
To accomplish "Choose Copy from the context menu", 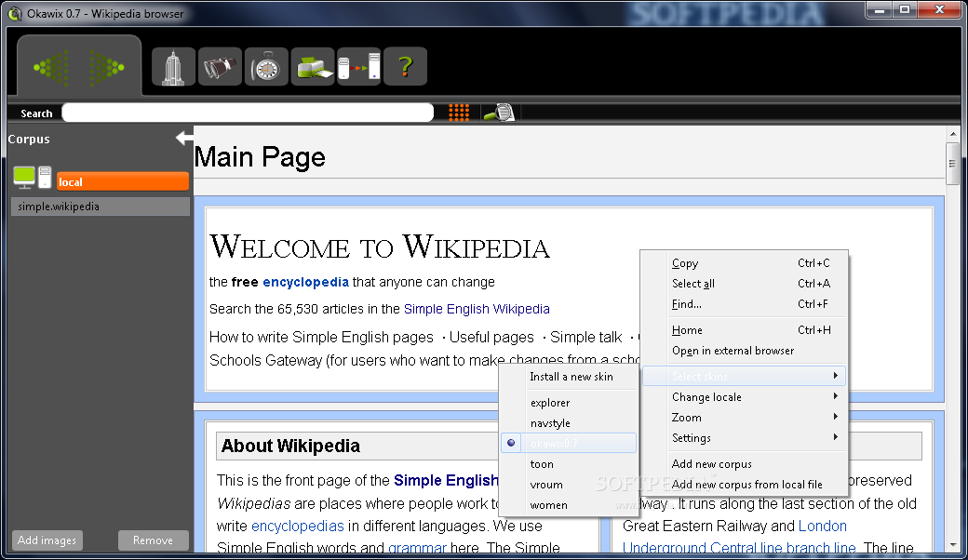I will pos(744,262).
